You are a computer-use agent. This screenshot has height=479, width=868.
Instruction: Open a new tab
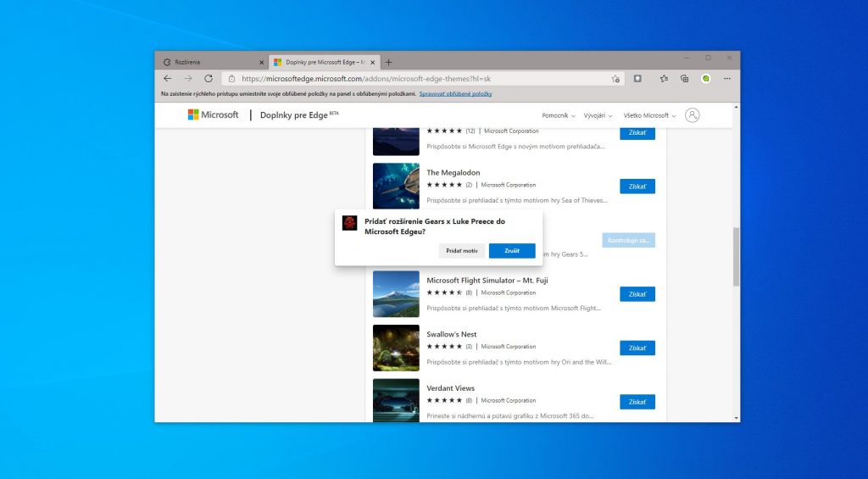pos(388,63)
